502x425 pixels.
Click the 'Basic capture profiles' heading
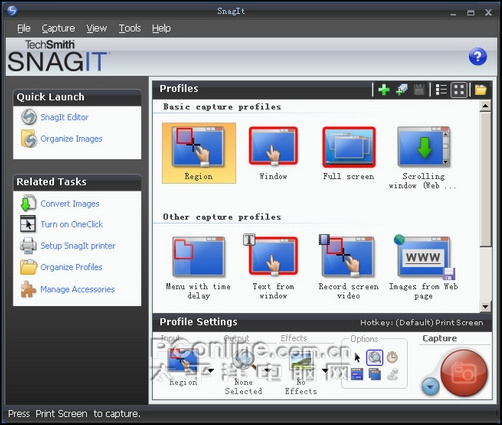[x=222, y=107]
